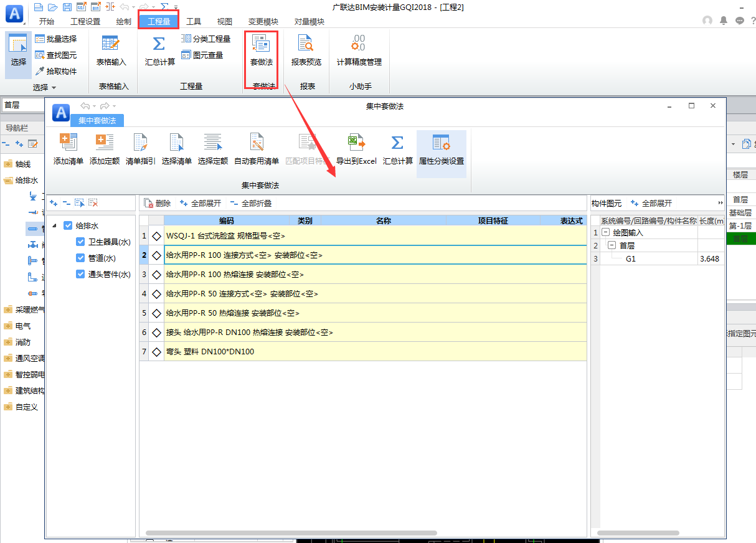
Task: Click the 删除 button
Action: (x=158, y=203)
